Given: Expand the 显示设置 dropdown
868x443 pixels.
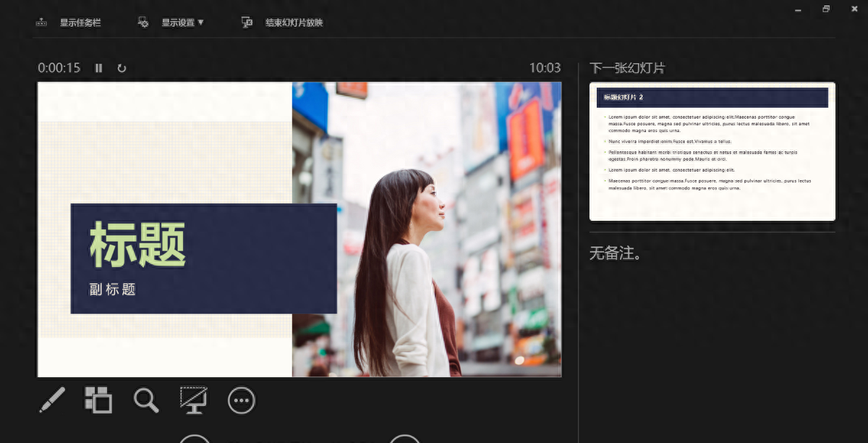Looking at the screenshot, I should click(x=171, y=22).
